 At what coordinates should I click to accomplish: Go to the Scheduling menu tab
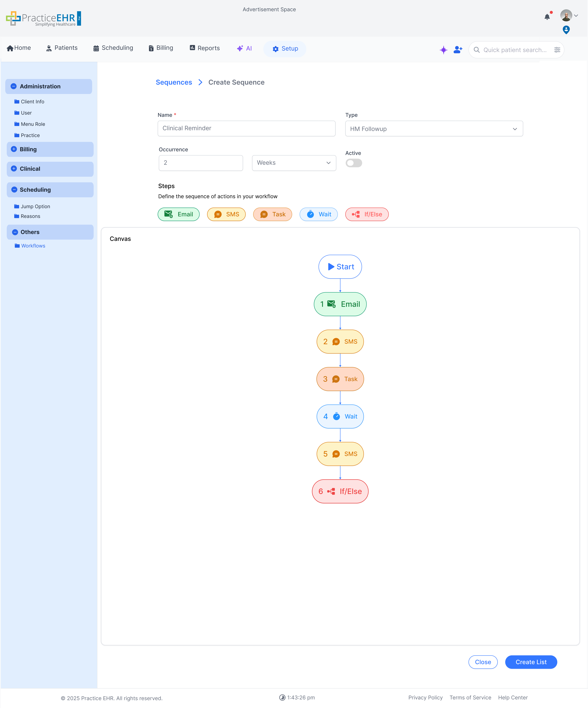click(113, 48)
